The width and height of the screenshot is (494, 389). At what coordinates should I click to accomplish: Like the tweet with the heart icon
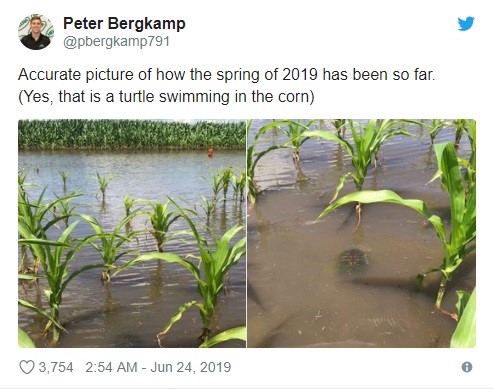point(27,367)
